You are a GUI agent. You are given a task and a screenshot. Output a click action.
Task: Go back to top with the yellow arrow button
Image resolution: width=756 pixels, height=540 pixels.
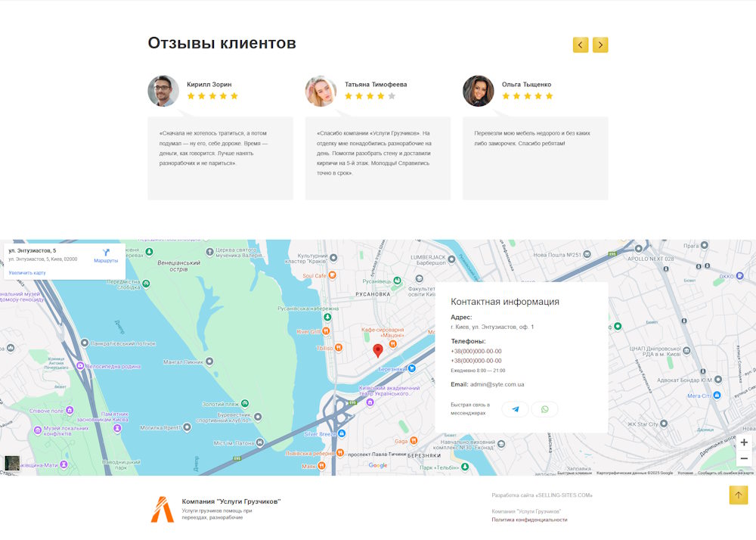tap(738, 495)
